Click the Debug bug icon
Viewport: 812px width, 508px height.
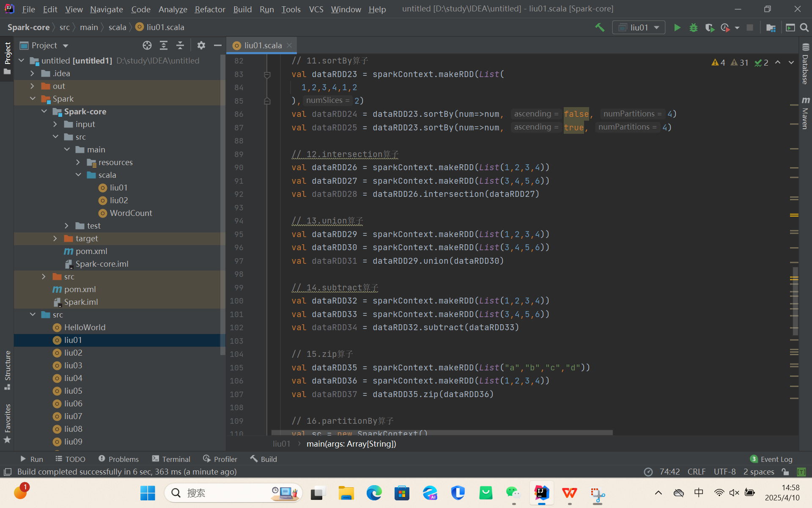coord(694,28)
